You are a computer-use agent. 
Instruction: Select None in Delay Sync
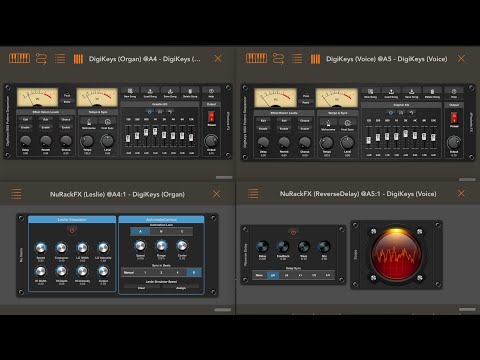(259, 275)
